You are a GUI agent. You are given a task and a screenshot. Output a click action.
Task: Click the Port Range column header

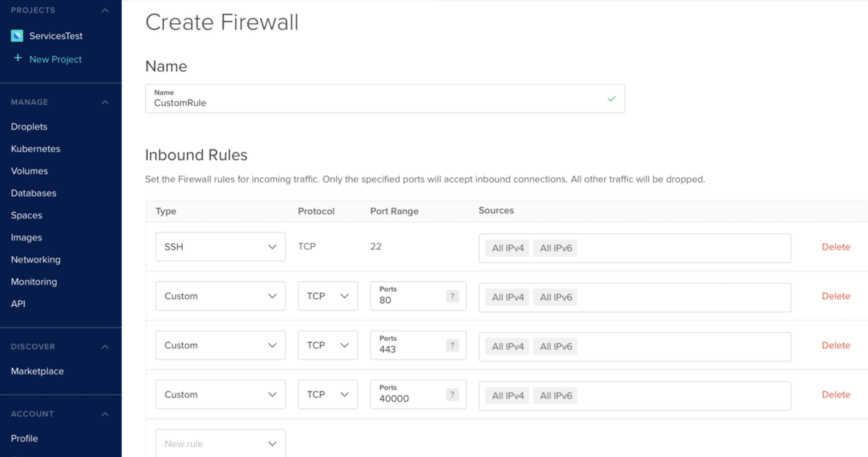click(394, 211)
